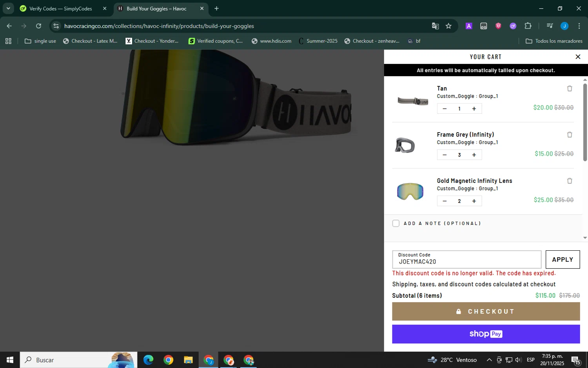Open Checkout - zenheav... bookmark
This screenshot has width=588, height=368.
click(x=372, y=41)
